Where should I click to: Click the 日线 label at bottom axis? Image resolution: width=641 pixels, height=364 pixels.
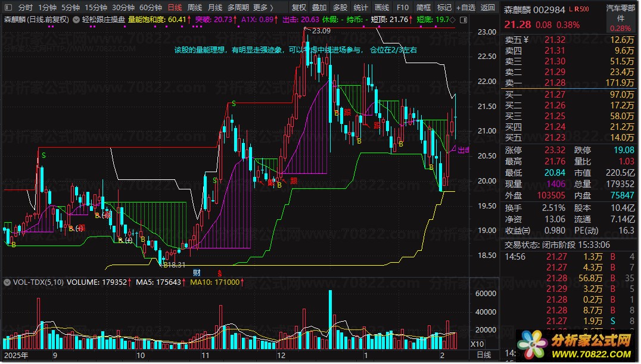(x=484, y=354)
